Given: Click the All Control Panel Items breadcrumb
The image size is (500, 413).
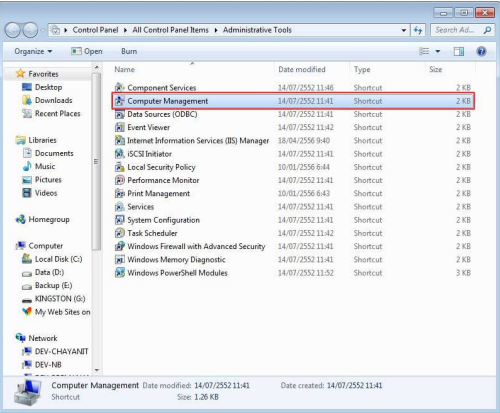Looking at the screenshot, I should (x=170, y=30).
